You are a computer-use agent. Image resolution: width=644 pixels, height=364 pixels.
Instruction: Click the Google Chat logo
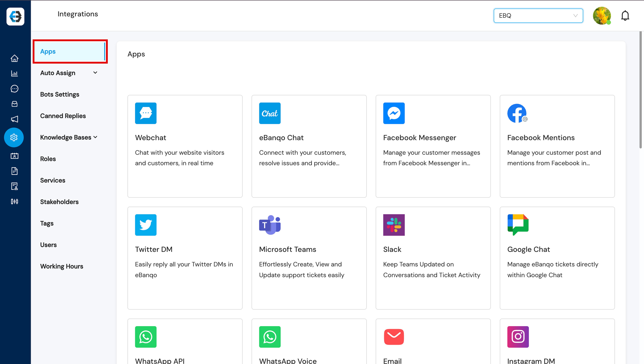click(x=518, y=225)
